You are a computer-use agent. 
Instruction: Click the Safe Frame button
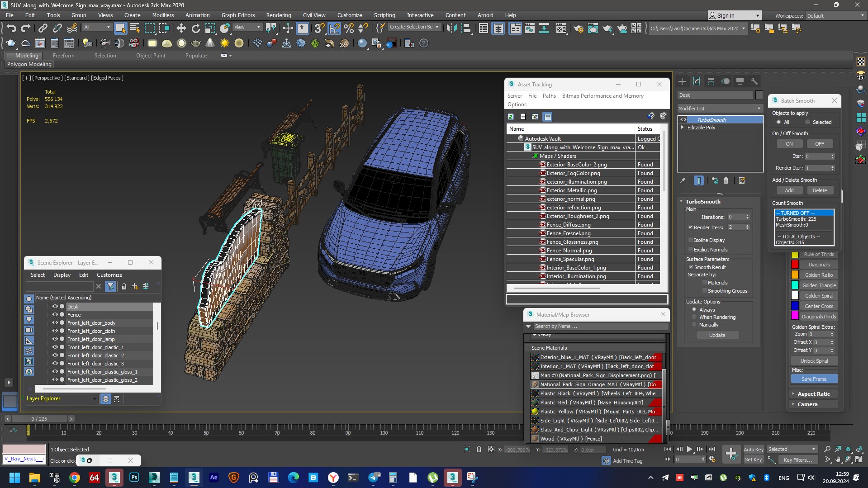coord(814,379)
